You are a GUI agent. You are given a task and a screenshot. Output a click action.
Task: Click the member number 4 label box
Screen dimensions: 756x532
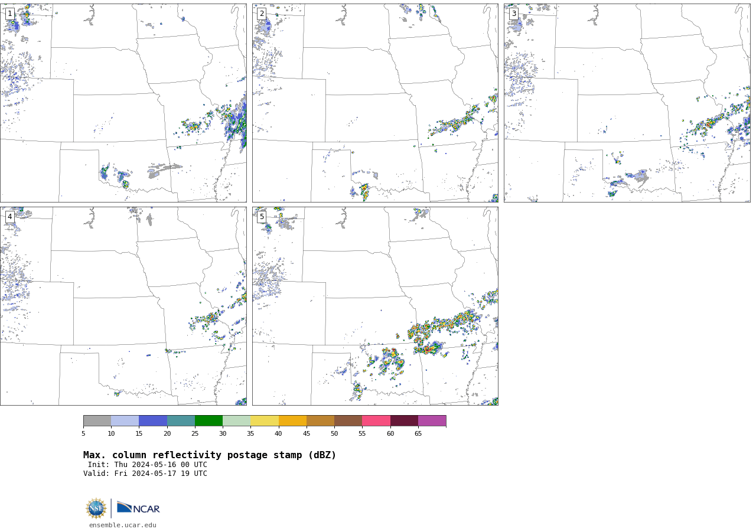point(10,217)
